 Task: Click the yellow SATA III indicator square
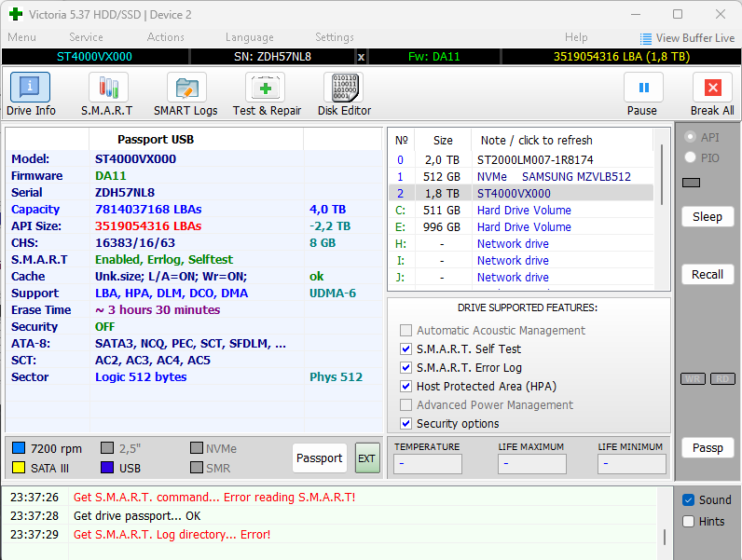click(19, 468)
